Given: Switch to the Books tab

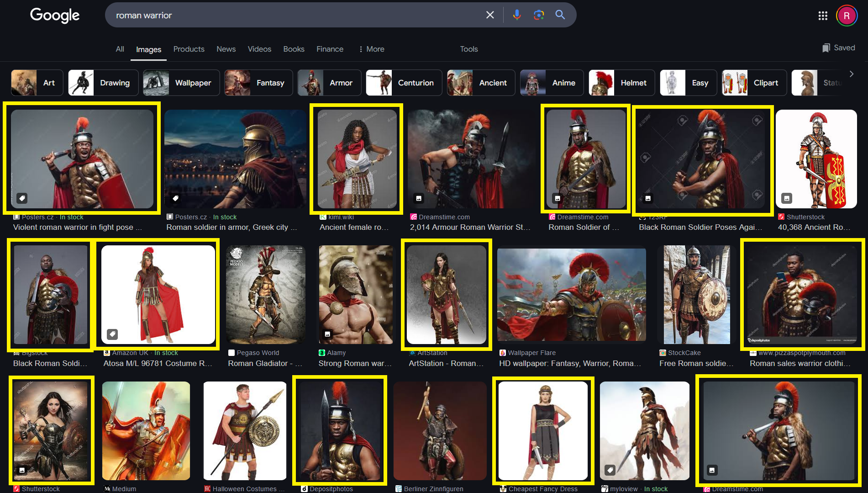Looking at the screenshot, I should pyautogui.click(x=294, y=49).
